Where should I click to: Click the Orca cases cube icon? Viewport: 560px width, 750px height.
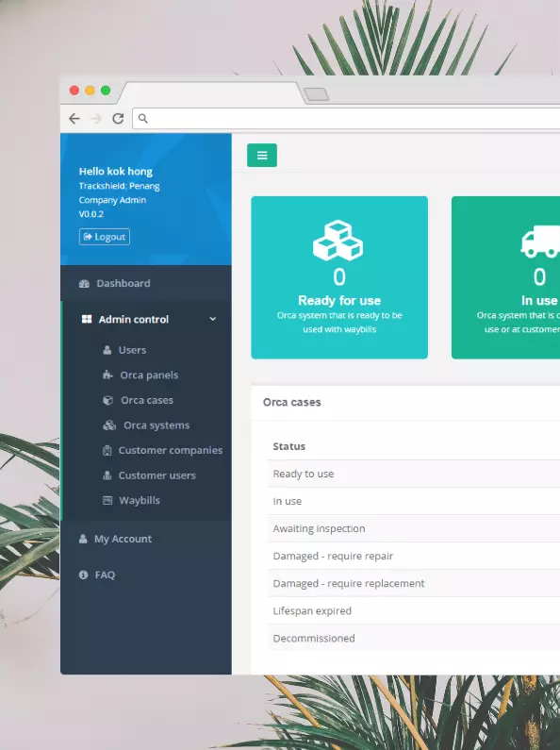click(108, 400)
